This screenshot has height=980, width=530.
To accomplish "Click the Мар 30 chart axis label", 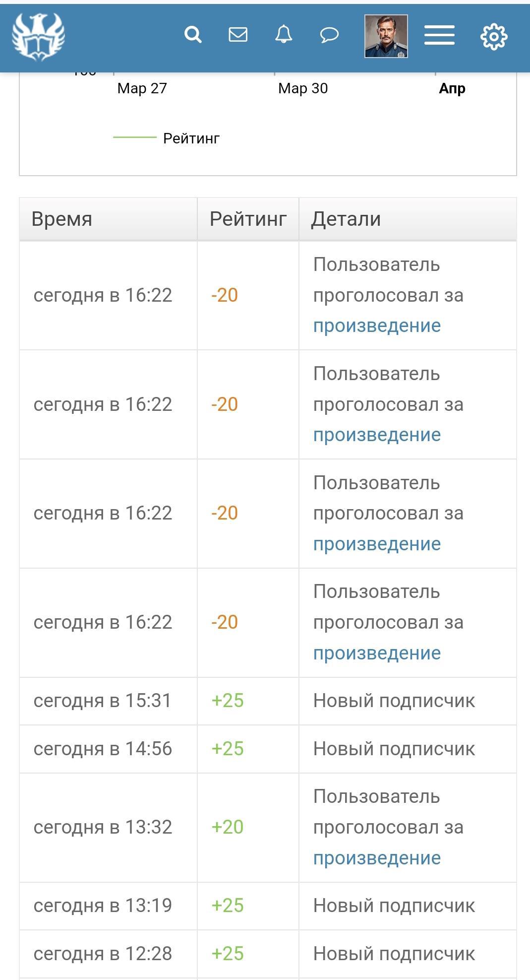I will click(x=303, y=88).
